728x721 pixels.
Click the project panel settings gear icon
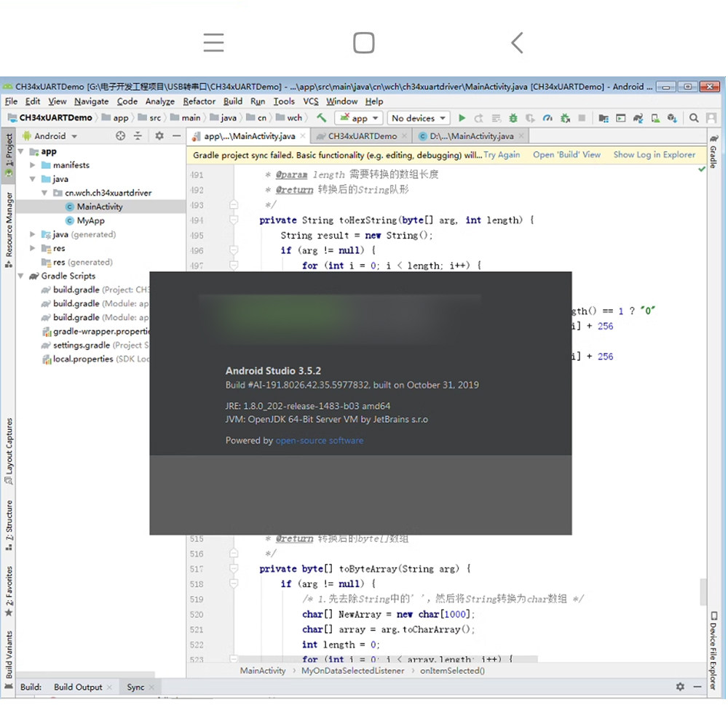click(159, 135)
